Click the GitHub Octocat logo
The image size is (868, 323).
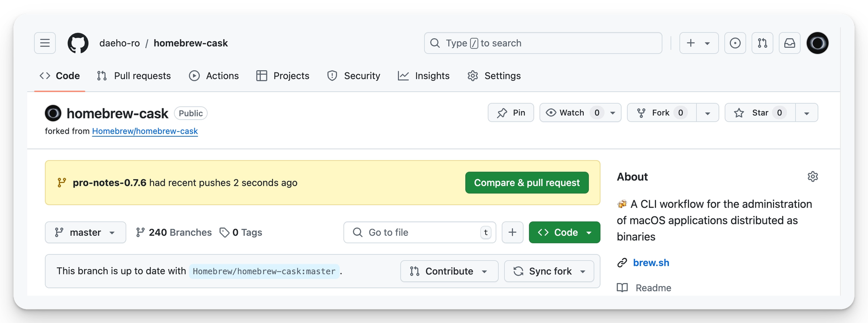pyautogui.click(x=78, y=43)
